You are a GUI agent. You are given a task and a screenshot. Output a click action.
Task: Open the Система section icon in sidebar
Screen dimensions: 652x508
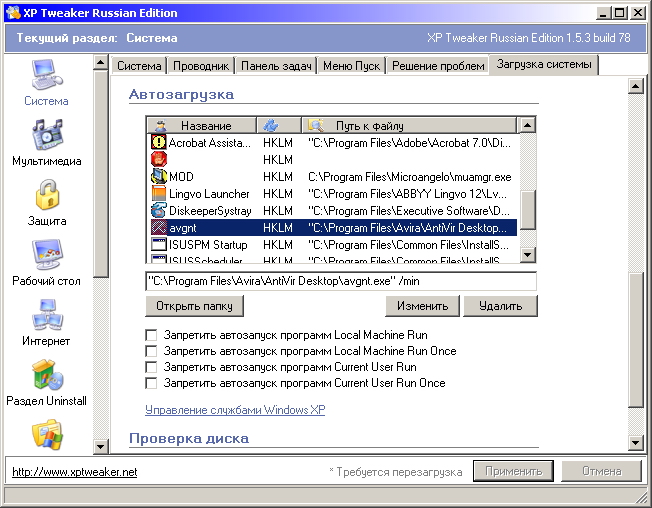click(x=46, y=75)
